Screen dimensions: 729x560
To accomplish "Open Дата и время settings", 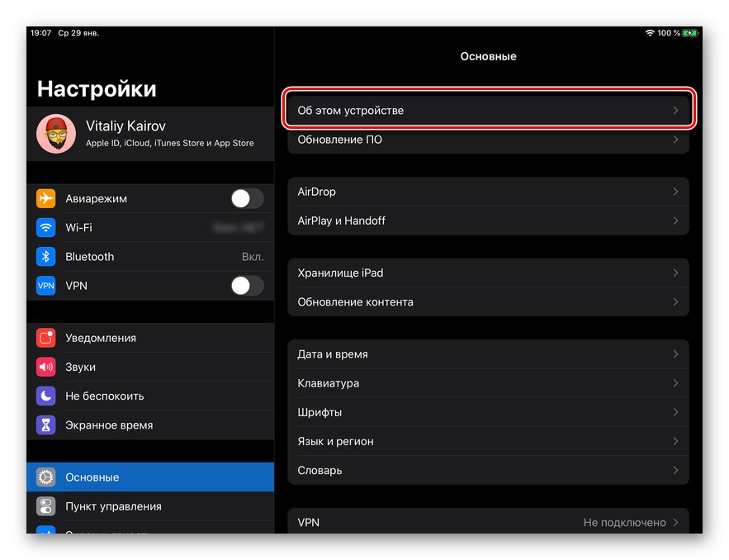I will pyautogui.click(x=488, y=354).
